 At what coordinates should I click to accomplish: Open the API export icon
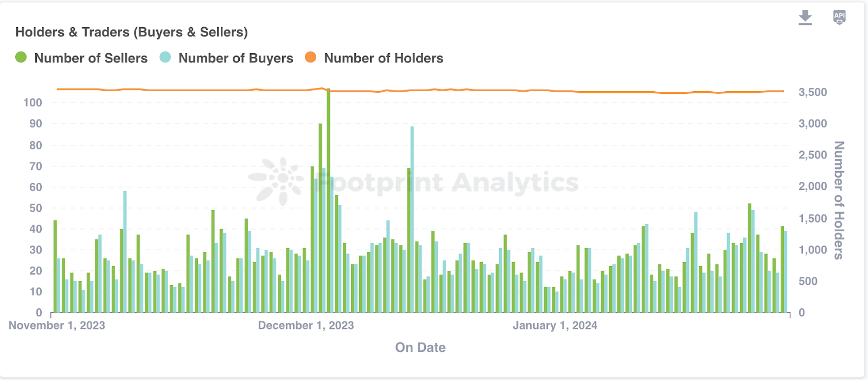point(839,17)
